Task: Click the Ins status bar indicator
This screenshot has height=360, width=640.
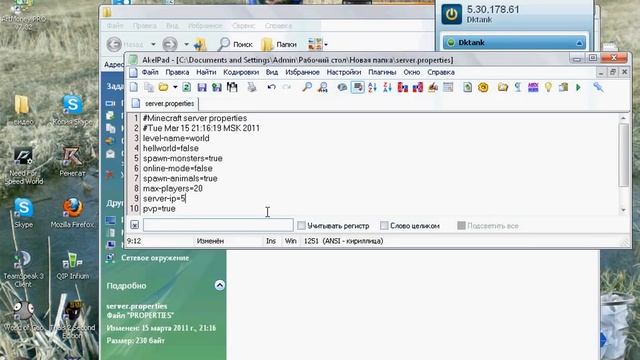Action: click(x=271, y=241)
